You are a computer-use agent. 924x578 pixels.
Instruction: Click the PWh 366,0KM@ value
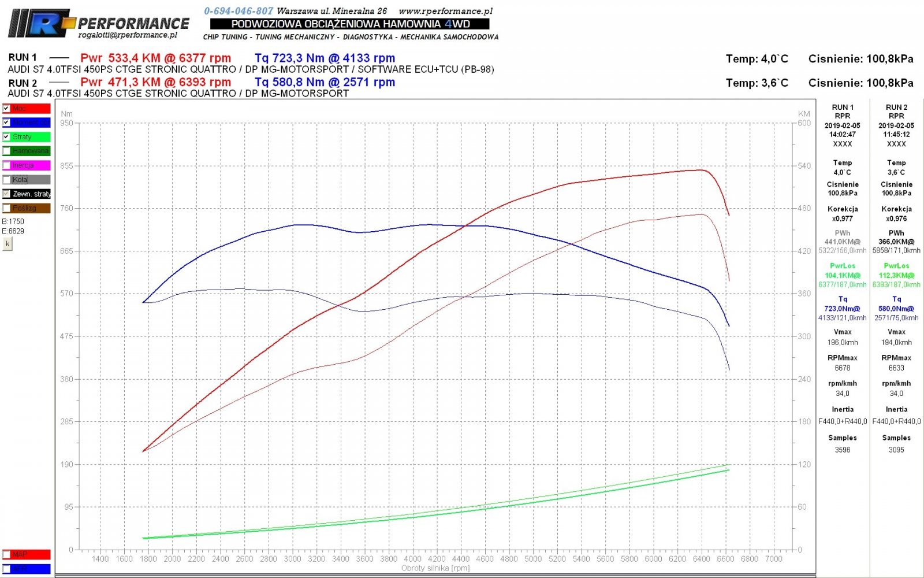click(x=896, y=242)
